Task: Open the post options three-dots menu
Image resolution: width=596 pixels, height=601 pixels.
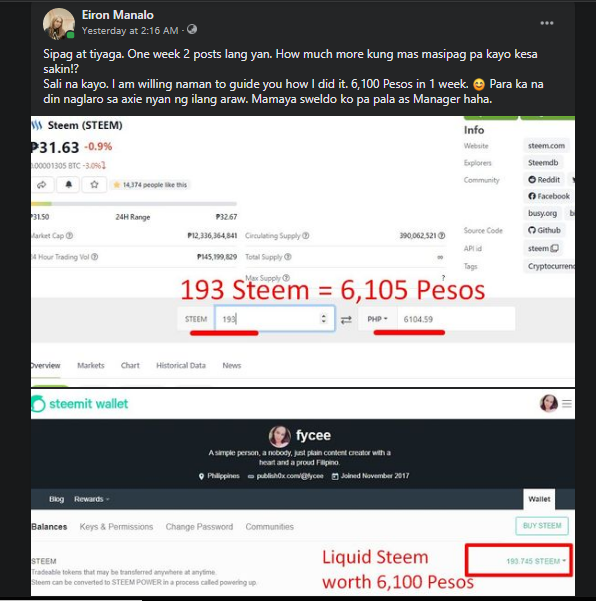Action: (547, 23)
